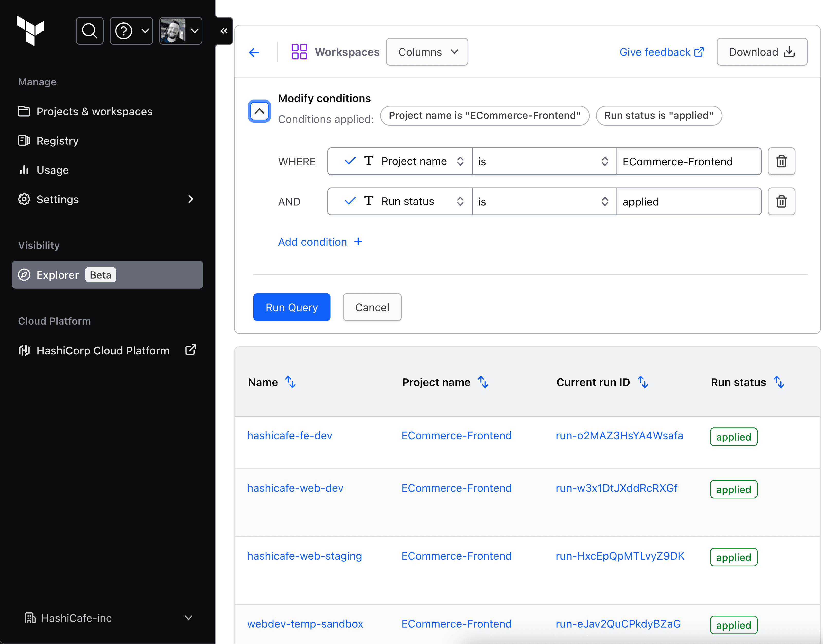This screenshot has height=644, width=823.
Task: Open HashiCorp Cloud Platform via external link icon
Action: [x=191, y=350]
